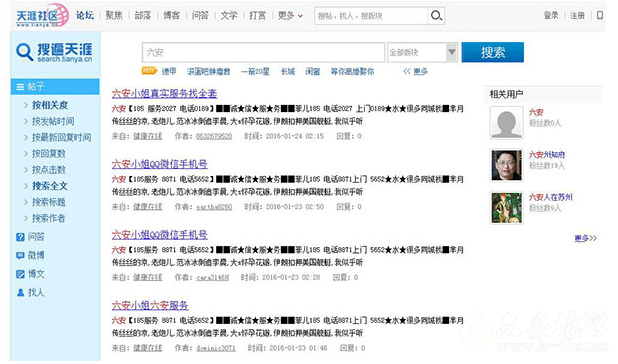Click the Tianya community logo
618x364 pixels.
click(x=42, y=15)
